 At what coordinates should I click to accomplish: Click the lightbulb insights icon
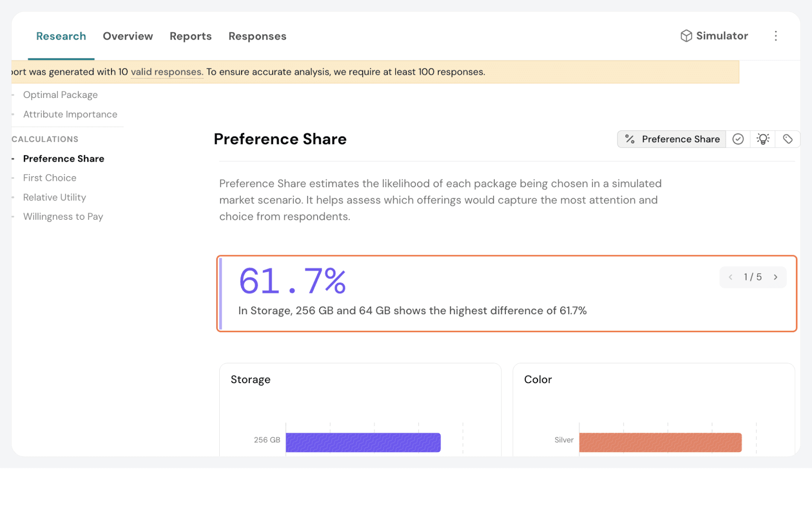pyautogui.click(x=763, y=139)
